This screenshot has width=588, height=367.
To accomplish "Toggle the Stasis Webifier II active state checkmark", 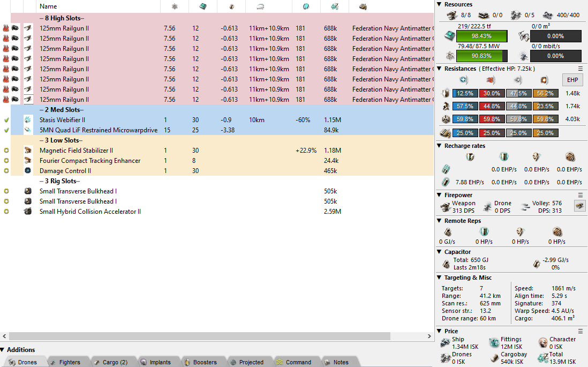I will point(6,120).
